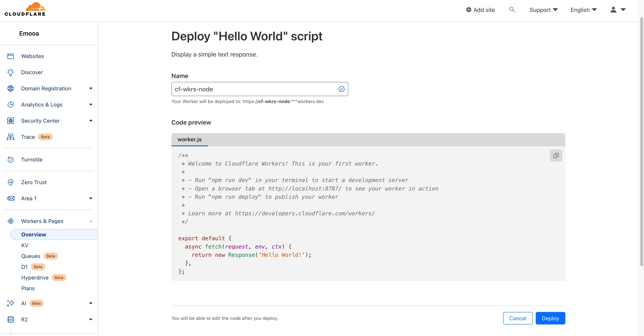The width and height of the screenshot is (644, 336).
Task: Click the Domain Registration globe icon
Action: (11, 88)
